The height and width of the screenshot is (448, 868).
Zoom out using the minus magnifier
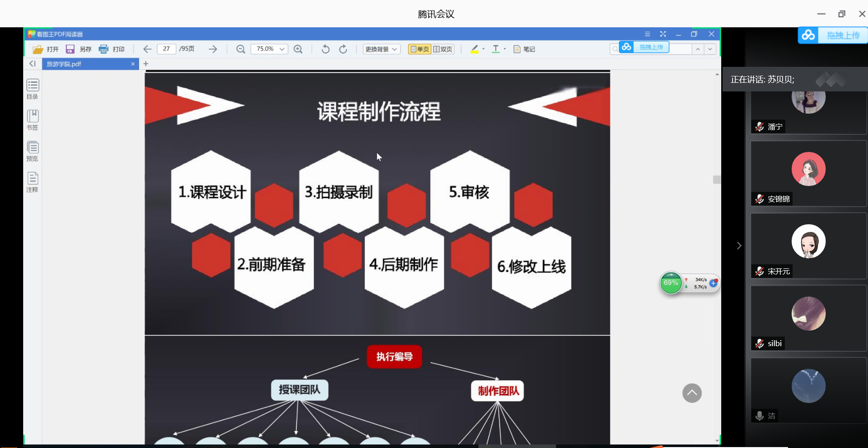241,49
